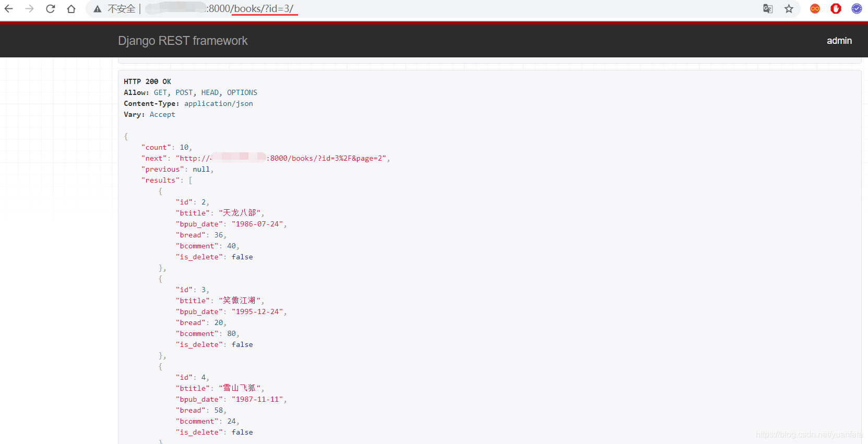Reload the page with the refresh icon
Screen dimensions: 868x444
tap(51, 9)
